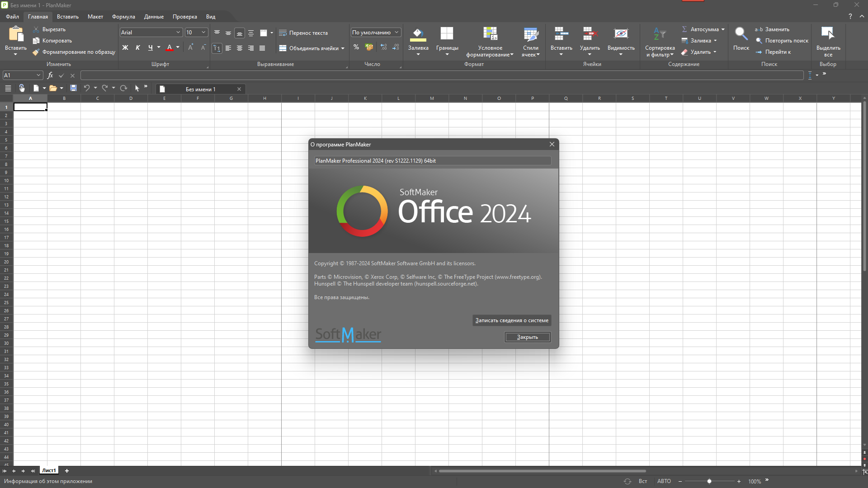Click the Search (Поиск) magnifier icon
The image size is (868, 488).
741,33
